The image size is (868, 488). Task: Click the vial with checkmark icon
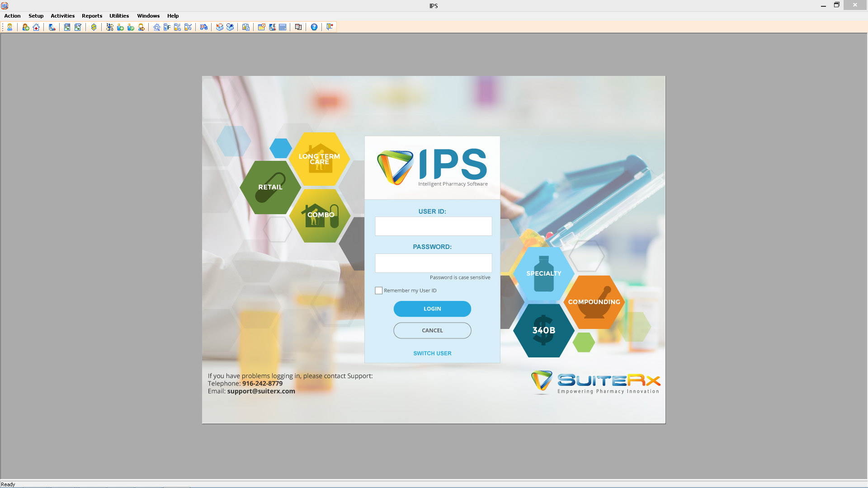coord(188,27)
